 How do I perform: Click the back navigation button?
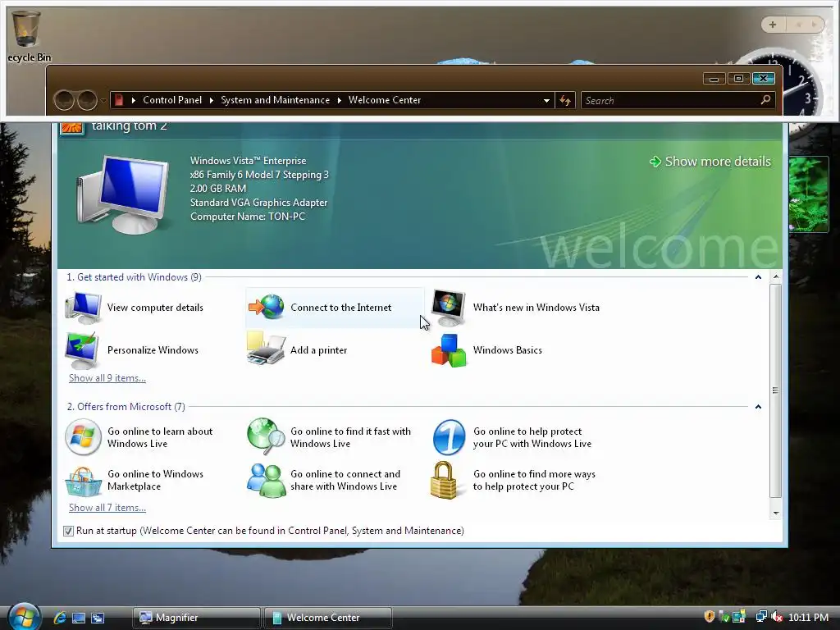[x=64, y=100]
